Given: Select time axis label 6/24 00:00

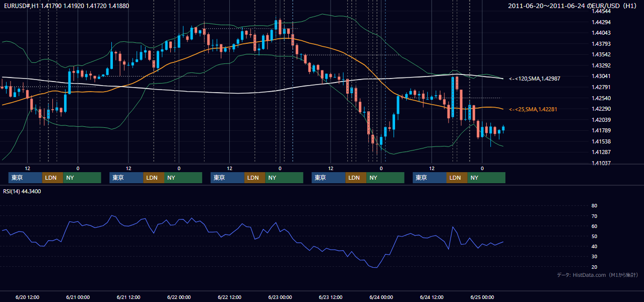Looking at the screenshot, I should [381, 297].
